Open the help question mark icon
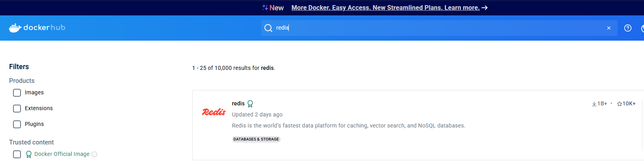The height and width of the screenshot is (165, 644). click(628, 28)
